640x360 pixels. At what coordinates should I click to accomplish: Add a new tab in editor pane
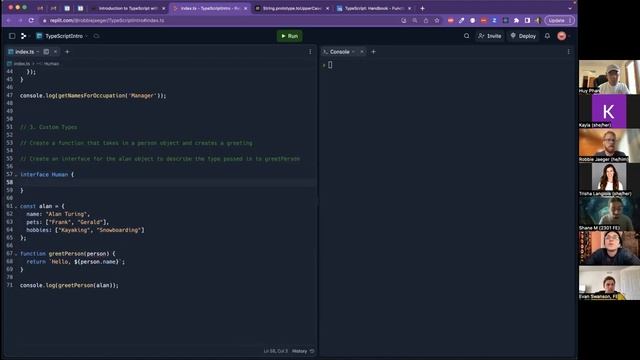click(67, 52)
